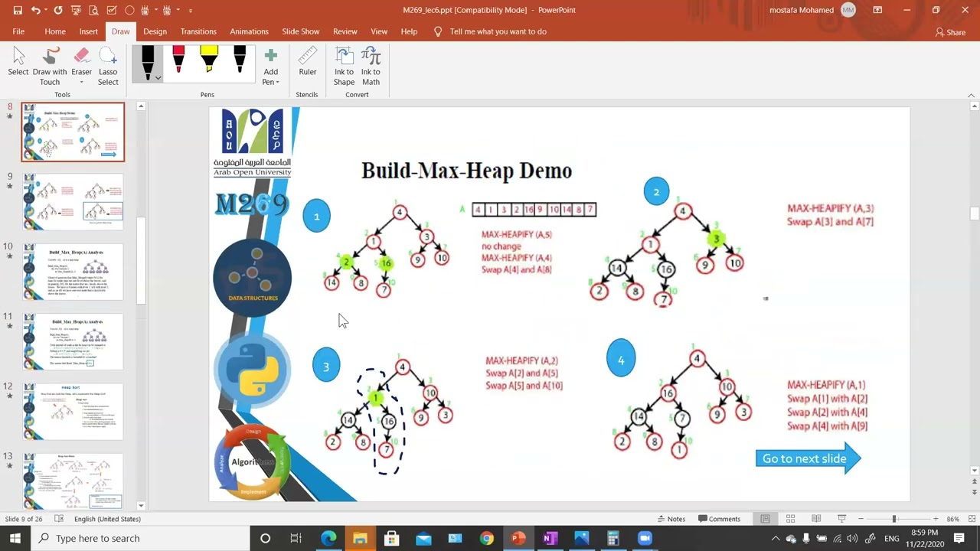The width and height of the screenshot is (980, 551).
Task: Open Chrome from taskbar
Action: (486, 539)
